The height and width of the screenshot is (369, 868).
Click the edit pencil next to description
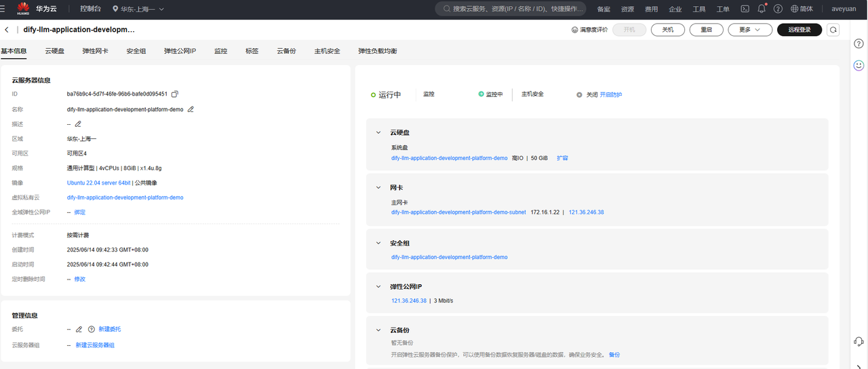[x=78, y=124]
